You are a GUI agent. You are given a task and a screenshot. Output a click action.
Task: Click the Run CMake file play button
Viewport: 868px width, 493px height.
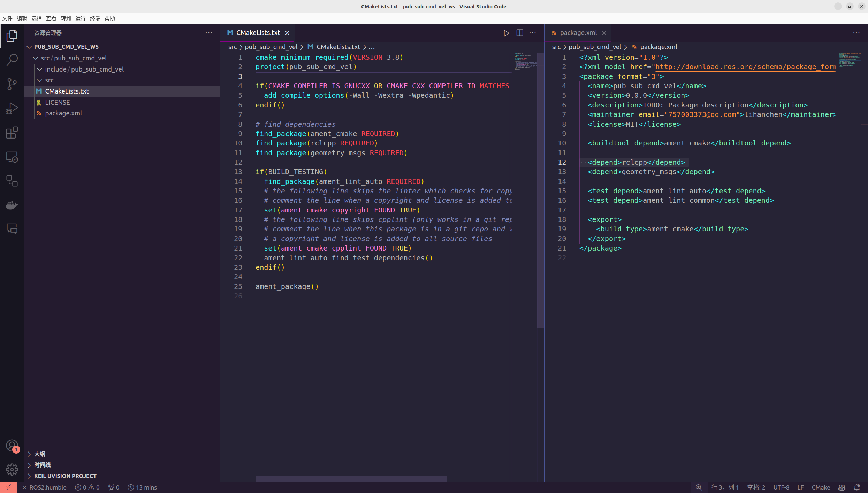point(506,33)
